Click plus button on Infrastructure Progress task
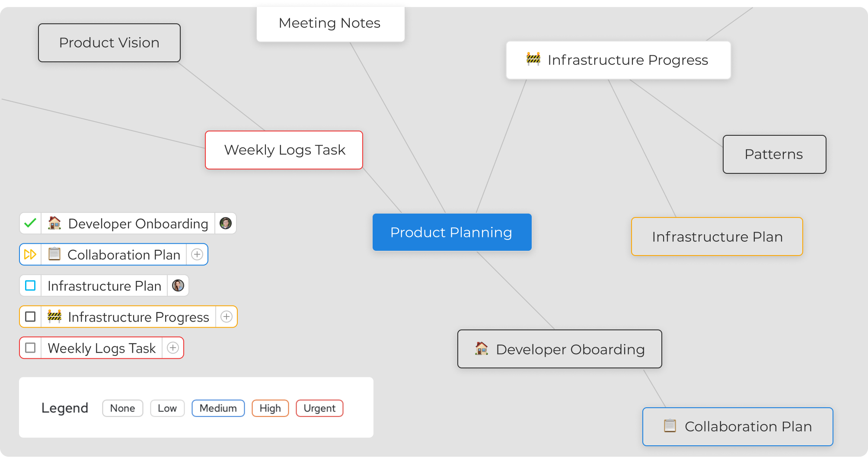 (227, 316)
